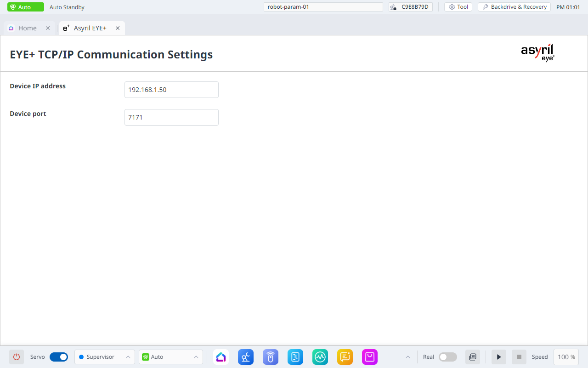Screen dimensions: 588x368
Task: Click the C9E8B79D lock identifier
Action: (x=411, y=7)
